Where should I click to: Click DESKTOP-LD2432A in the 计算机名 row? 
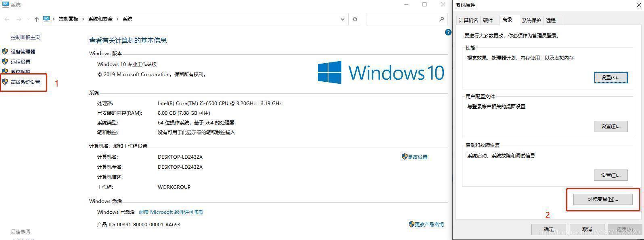(180, 157)
